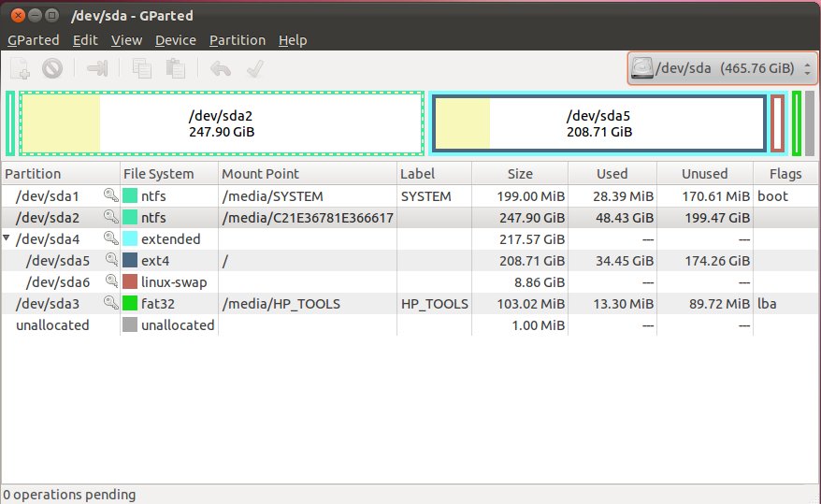The image size is (821, 504).
Task: Select the thin /dev/sda1 block in disk map
Action: [10, 123]
